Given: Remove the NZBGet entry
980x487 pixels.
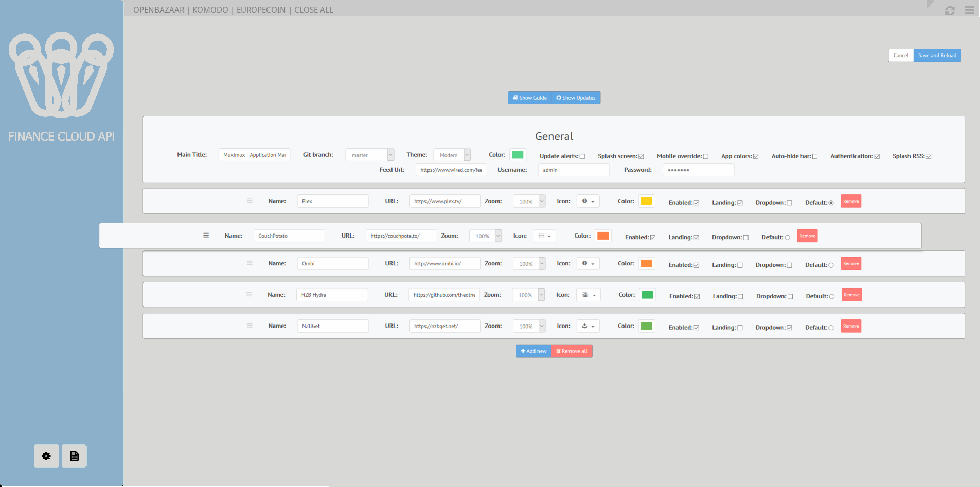Looking at the screenshot, I should pos(851,326).
